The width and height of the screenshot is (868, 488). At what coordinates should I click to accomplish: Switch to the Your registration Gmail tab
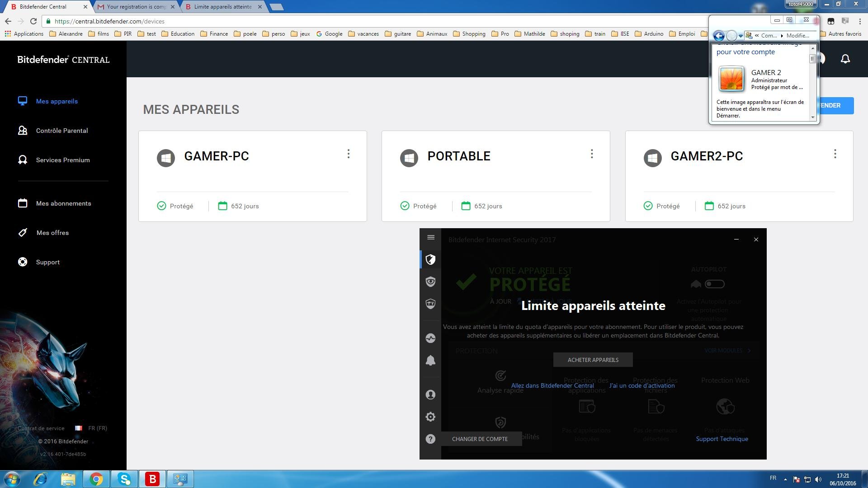click(136, 7)
